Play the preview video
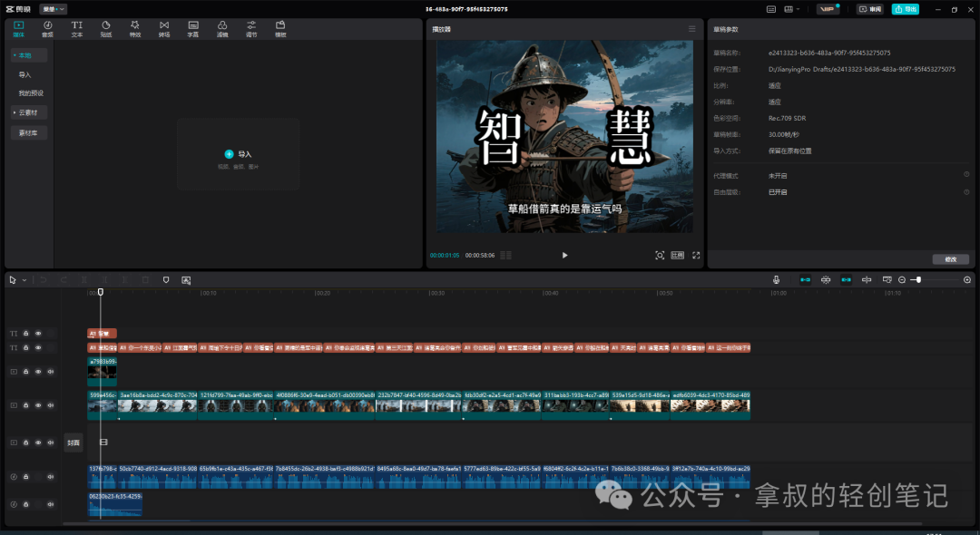This screenshot has height=535, width=980. tap(564, 256)
